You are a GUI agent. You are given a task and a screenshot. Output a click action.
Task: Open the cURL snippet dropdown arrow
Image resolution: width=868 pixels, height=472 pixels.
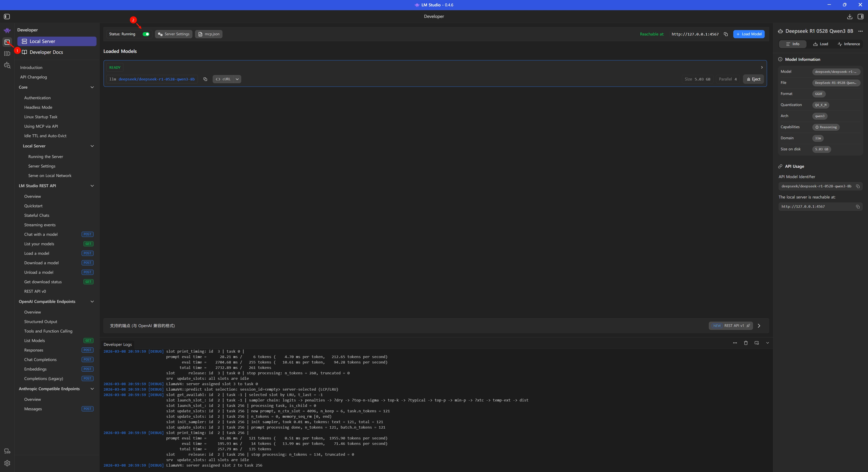[237, 79]
